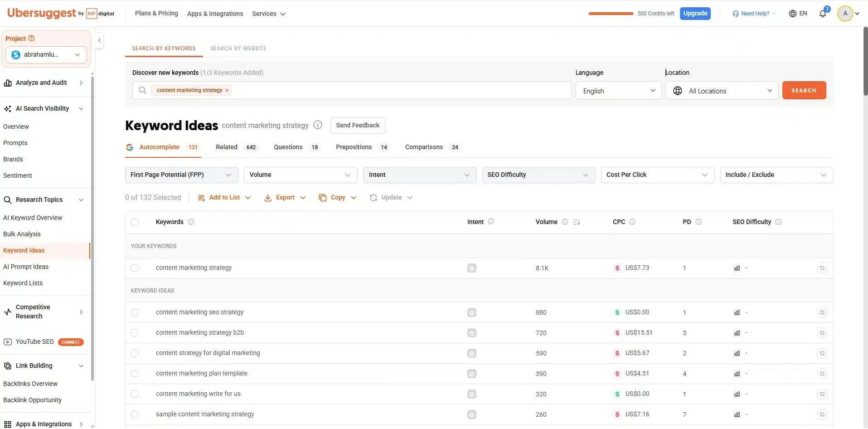
Task: Click the orange SEARCH button
Action: click(x=804, y=90)
